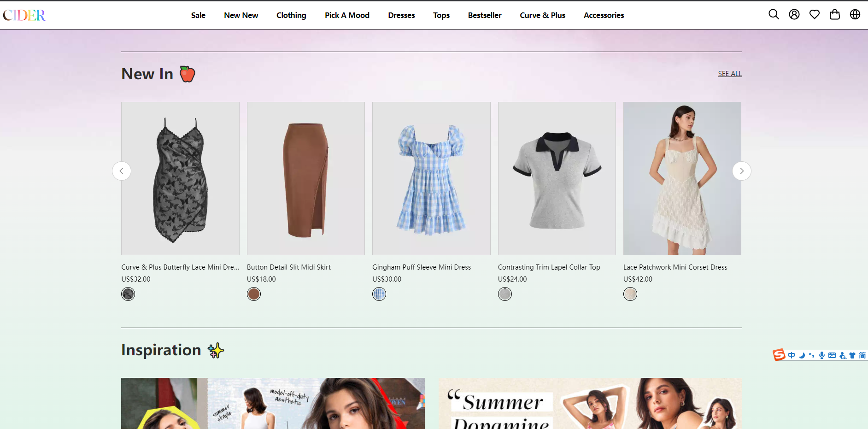
Task: Click the globe language/region icon
Action: point(855,15)
